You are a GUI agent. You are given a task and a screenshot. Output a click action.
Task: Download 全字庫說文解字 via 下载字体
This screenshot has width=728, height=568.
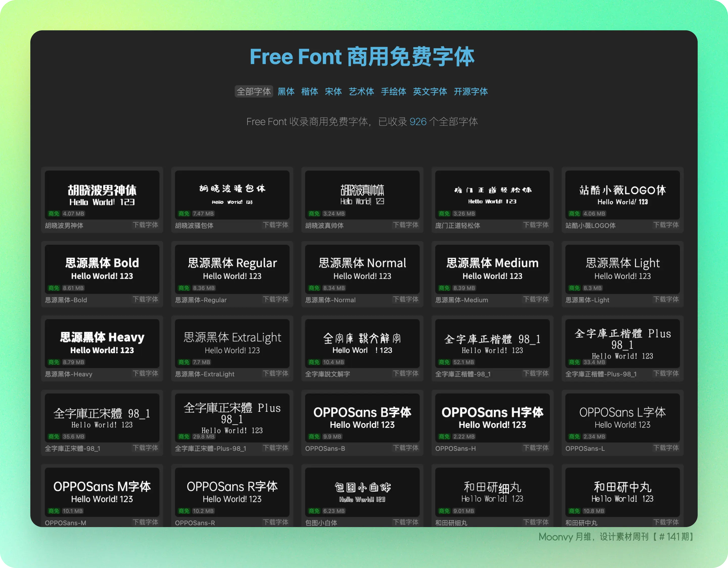click(405, 373)
